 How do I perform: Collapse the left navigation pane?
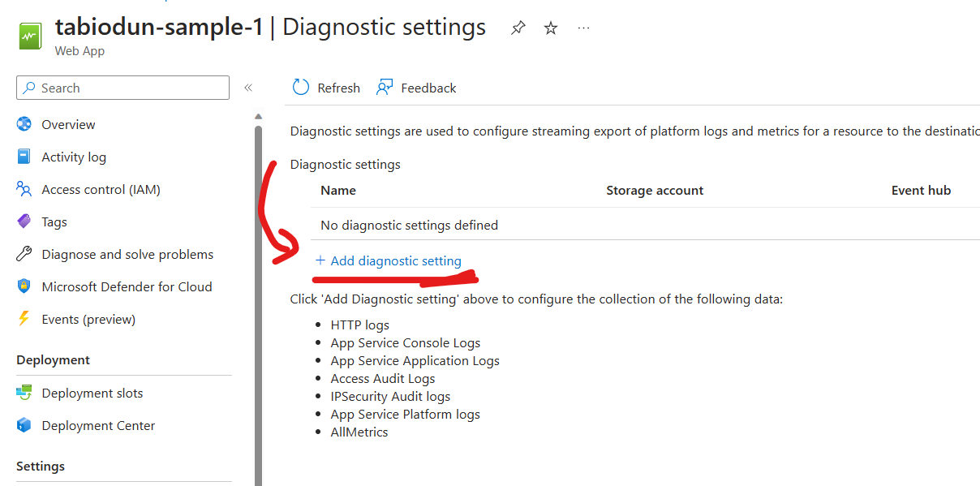(248, 87)
